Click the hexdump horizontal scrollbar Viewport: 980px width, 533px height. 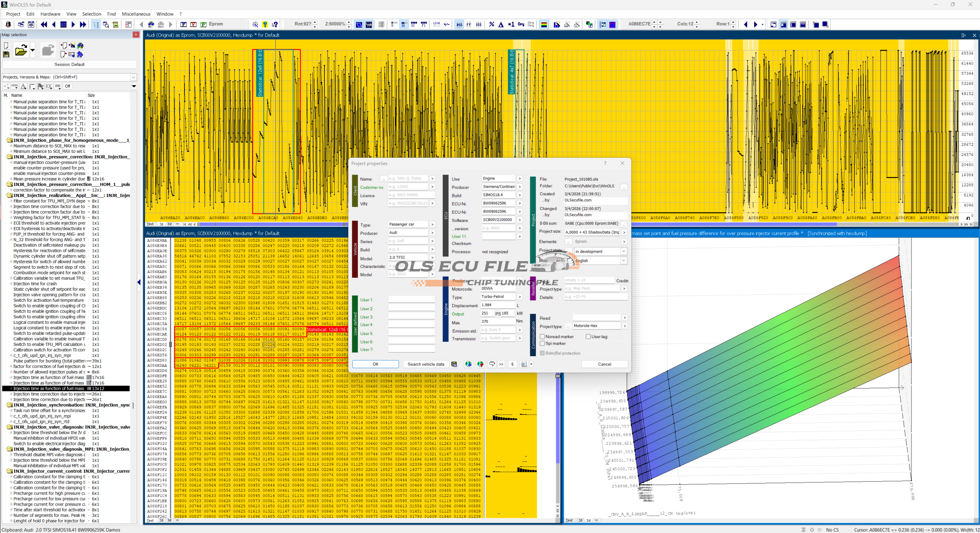pos(268,224)
